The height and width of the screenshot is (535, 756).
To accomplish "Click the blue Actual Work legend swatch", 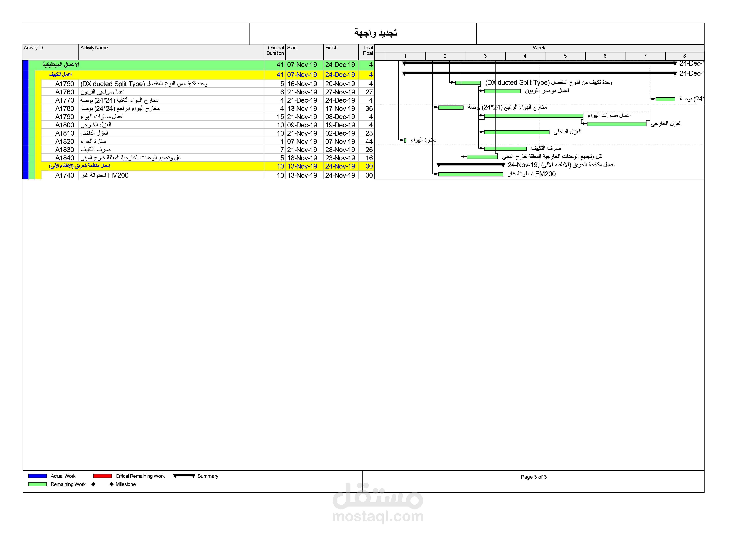I will coord(37,476).
